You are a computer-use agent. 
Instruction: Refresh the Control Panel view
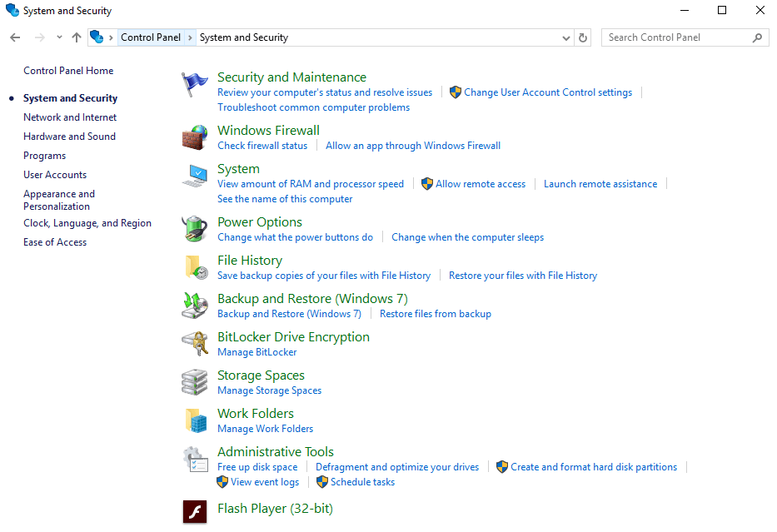pos(583,37)
